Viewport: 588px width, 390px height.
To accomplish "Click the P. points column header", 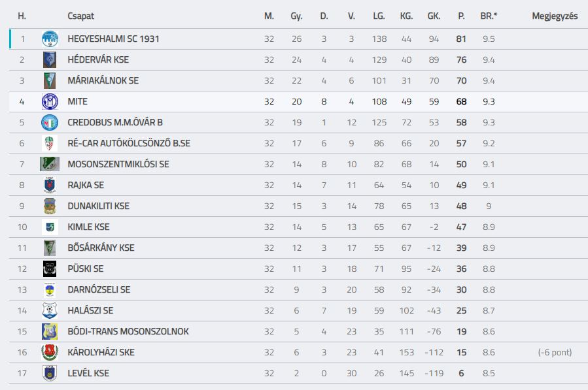I will [x=461, y=16].
